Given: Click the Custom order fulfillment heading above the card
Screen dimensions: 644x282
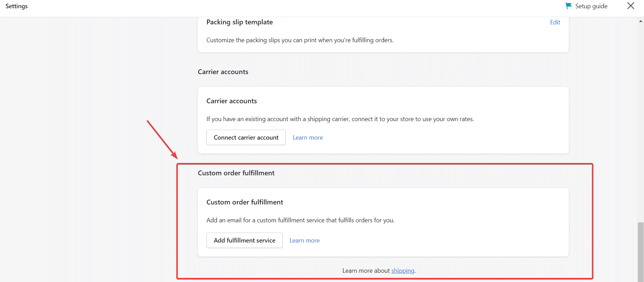Looking at the screenshot, I should 236,173.
